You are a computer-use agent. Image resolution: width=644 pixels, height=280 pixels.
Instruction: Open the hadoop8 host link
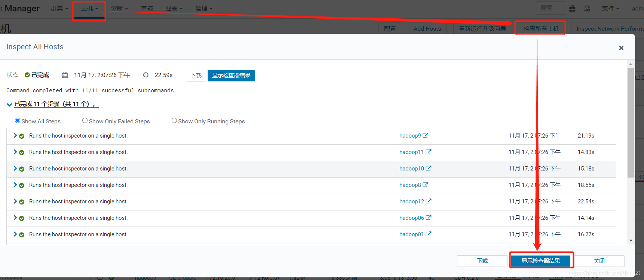tap(410, 185)
